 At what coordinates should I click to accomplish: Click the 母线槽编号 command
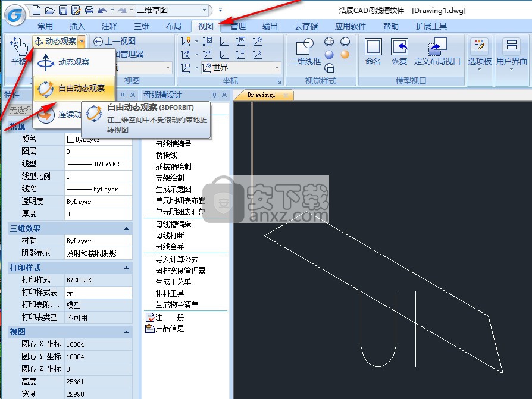(x=173, y=144)
